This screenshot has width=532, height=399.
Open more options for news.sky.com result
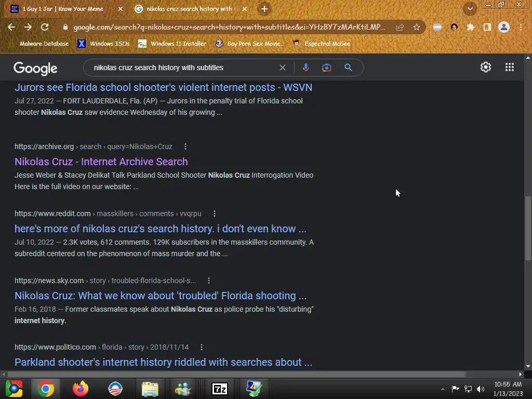click(x=209, y=281)
